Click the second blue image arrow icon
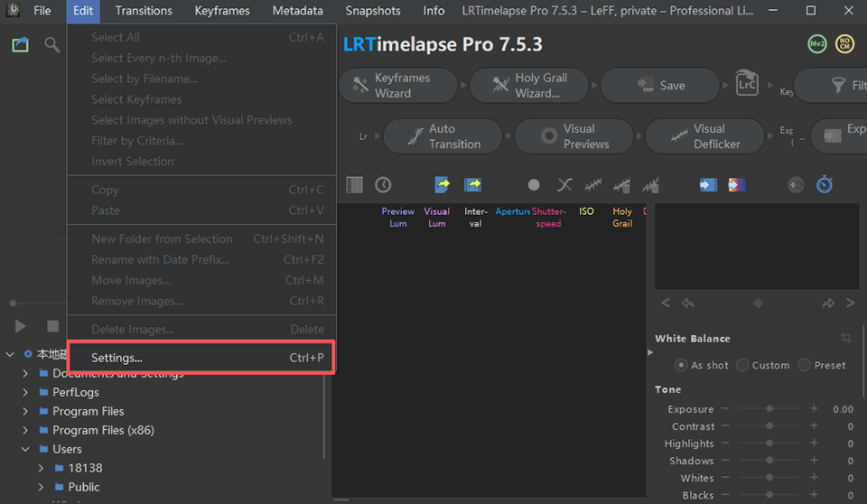This screenshot has height=504, width=867. click(472, 184)
